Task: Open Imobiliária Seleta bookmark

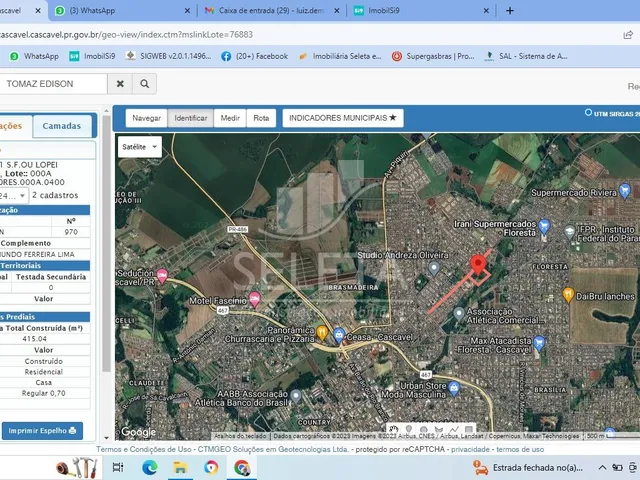Action: click(x=340, y=56)
